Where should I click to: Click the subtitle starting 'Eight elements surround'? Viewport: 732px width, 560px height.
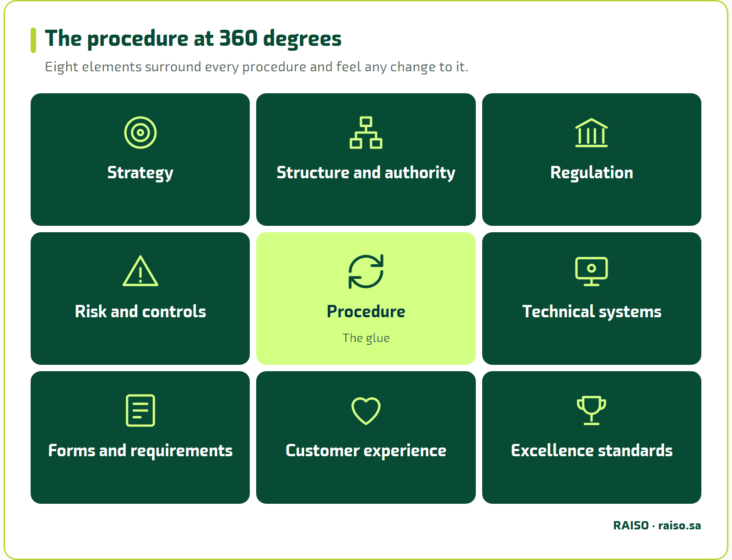tap(257, 67)
